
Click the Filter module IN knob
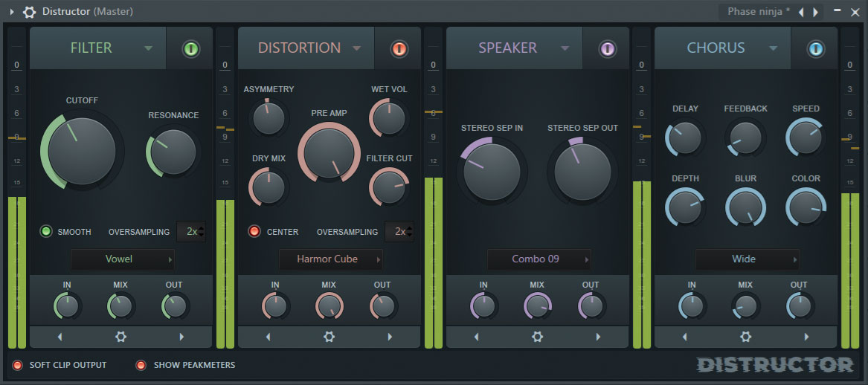[x=68, y=306]
